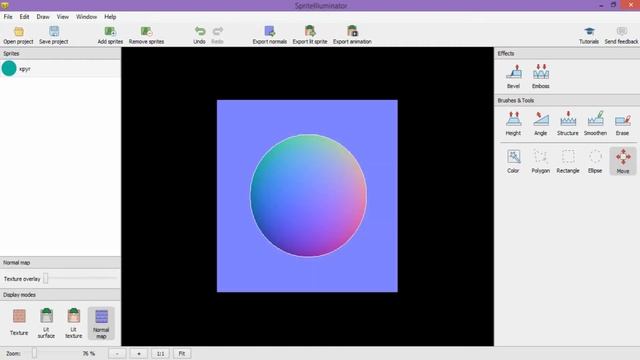The height and width of the screenshot is (360, 640).
Task: Select the Polygon selection tool
Action: 540,161
